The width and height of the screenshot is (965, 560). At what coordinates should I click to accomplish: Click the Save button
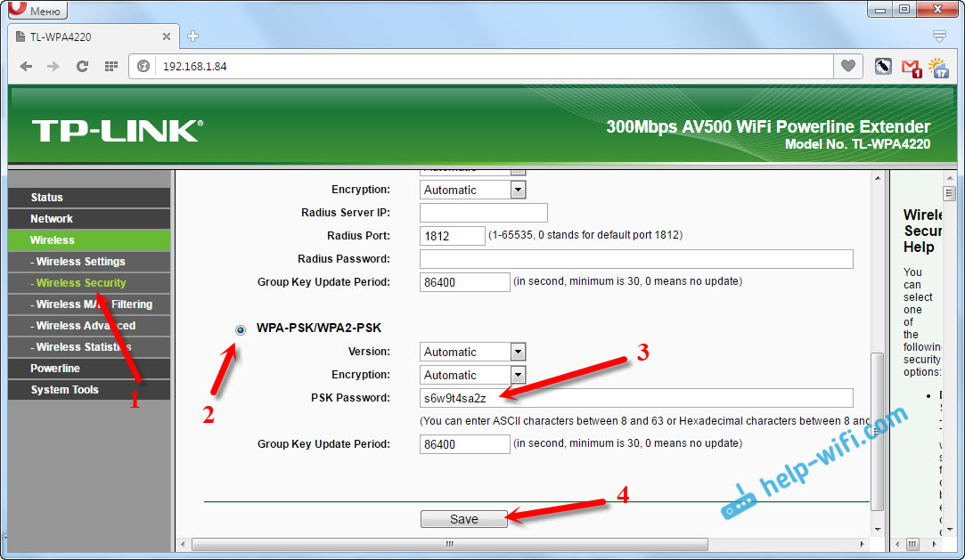[x=463, y=519]
